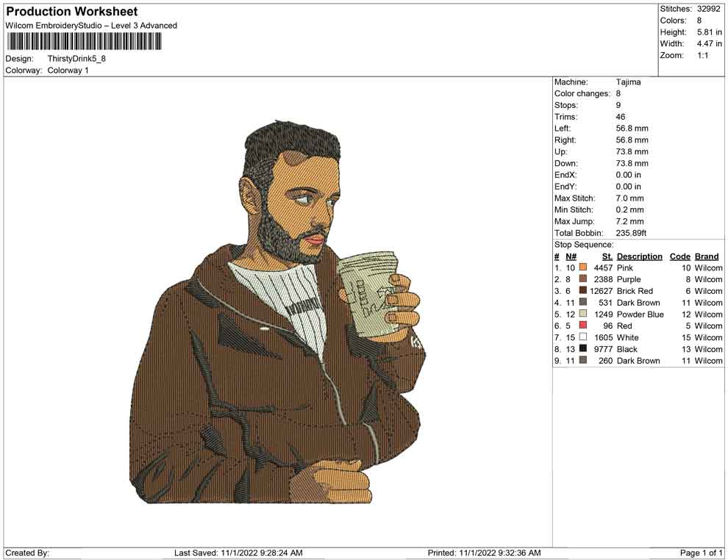Click the White stitch count 1605
The image size is (728, 560).
603,337
